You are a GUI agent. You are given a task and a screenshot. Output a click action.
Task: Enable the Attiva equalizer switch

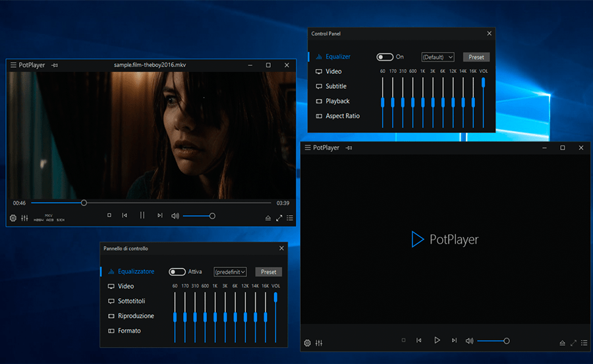point(177,272)
